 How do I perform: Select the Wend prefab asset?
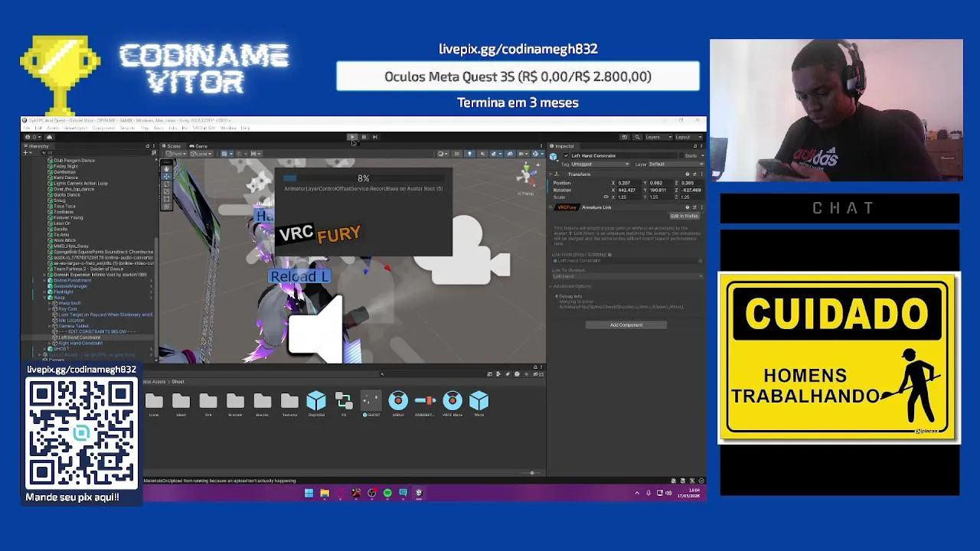479,403
